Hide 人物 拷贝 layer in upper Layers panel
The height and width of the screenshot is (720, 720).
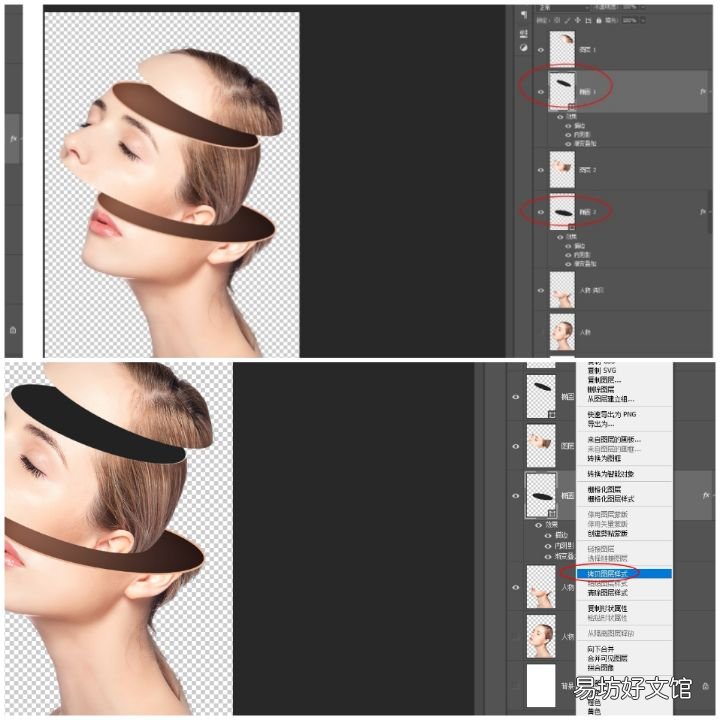[541, 290]
